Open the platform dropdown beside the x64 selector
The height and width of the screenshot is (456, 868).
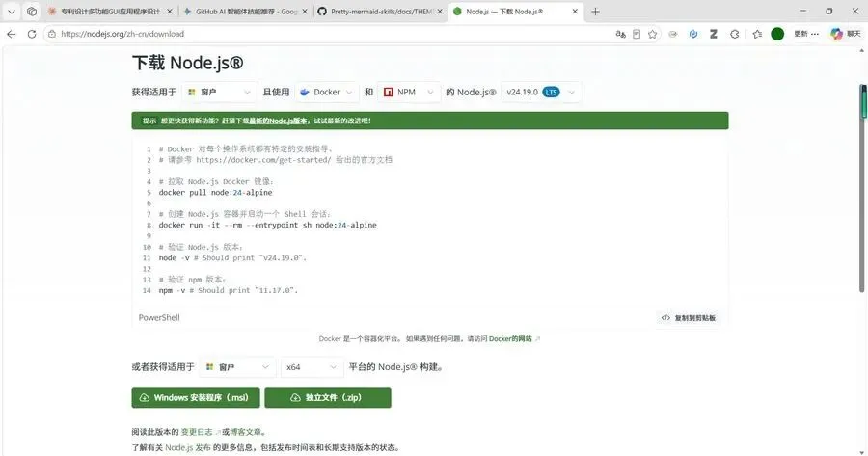pos(237,367)
